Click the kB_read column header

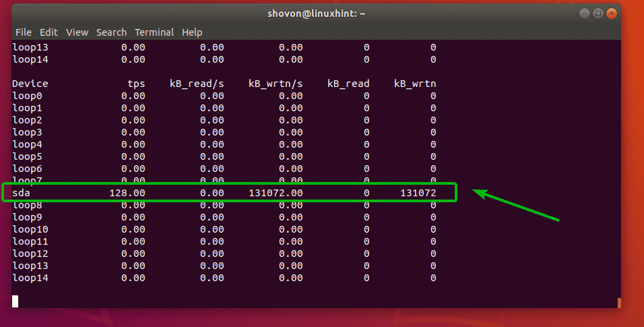[x=348, y=84]
